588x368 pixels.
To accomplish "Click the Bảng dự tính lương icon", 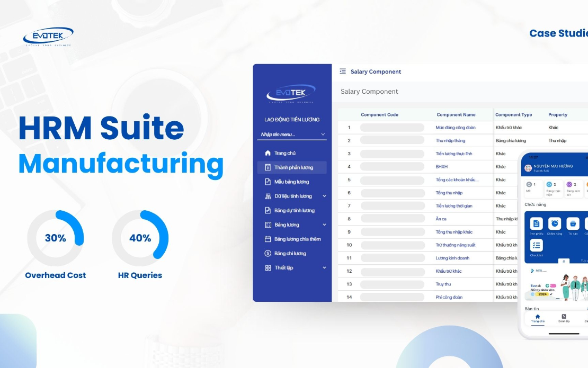I will tap(268, 210).
